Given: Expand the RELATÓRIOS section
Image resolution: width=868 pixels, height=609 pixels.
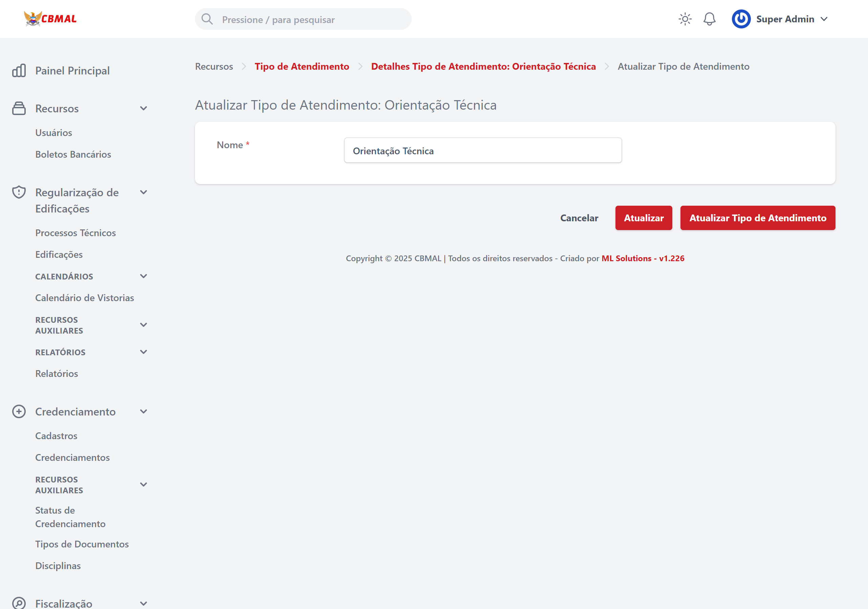Looking at the screenshot, I should [x=144, y=352].
